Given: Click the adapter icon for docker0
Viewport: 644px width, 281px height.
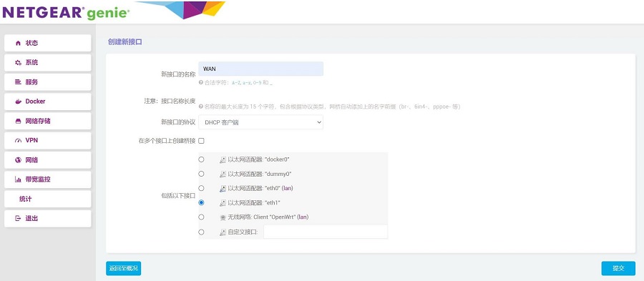Looking at the screenshot, I should 223,159.
